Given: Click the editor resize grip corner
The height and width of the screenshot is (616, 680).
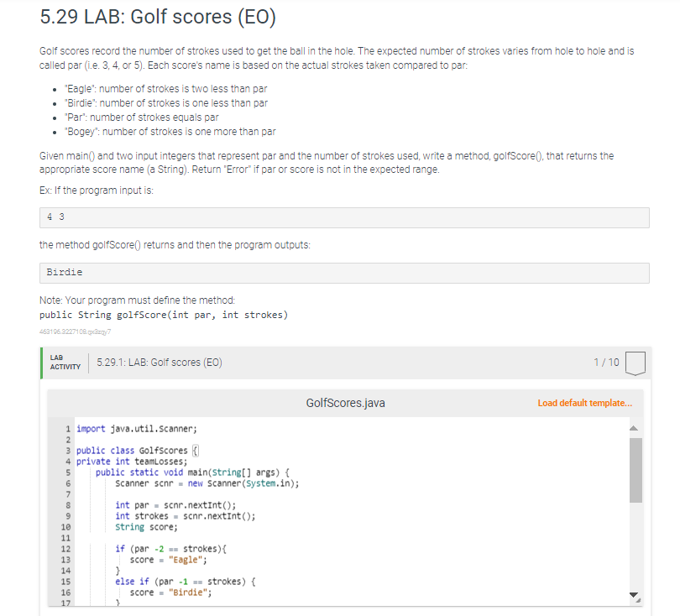Looking at the screenshot, I should click(x=638, y=600).
